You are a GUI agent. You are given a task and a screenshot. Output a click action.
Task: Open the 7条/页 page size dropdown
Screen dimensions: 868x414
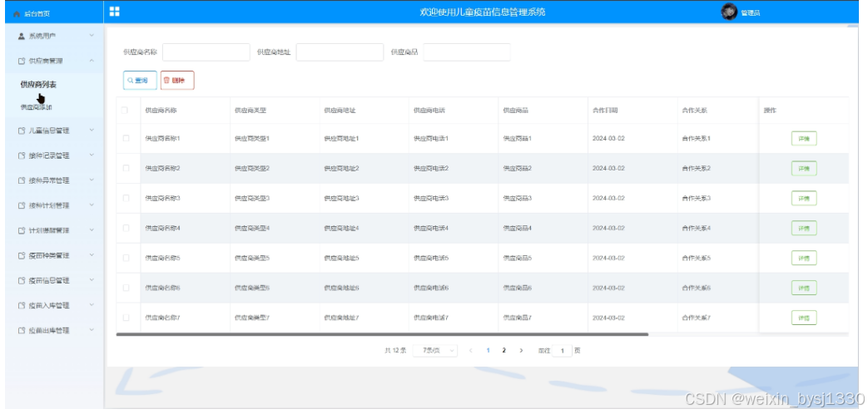435,351
